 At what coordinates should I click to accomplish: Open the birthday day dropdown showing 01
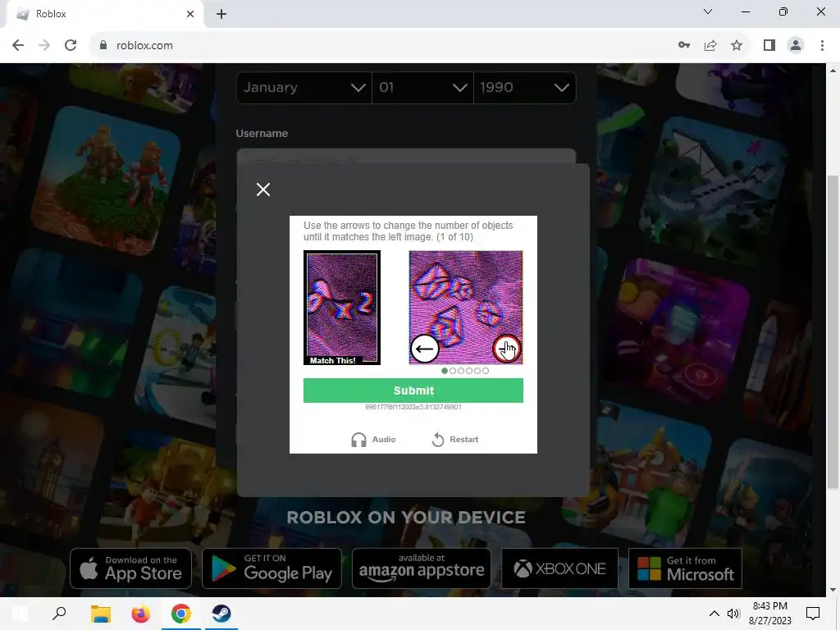(422, 87)
